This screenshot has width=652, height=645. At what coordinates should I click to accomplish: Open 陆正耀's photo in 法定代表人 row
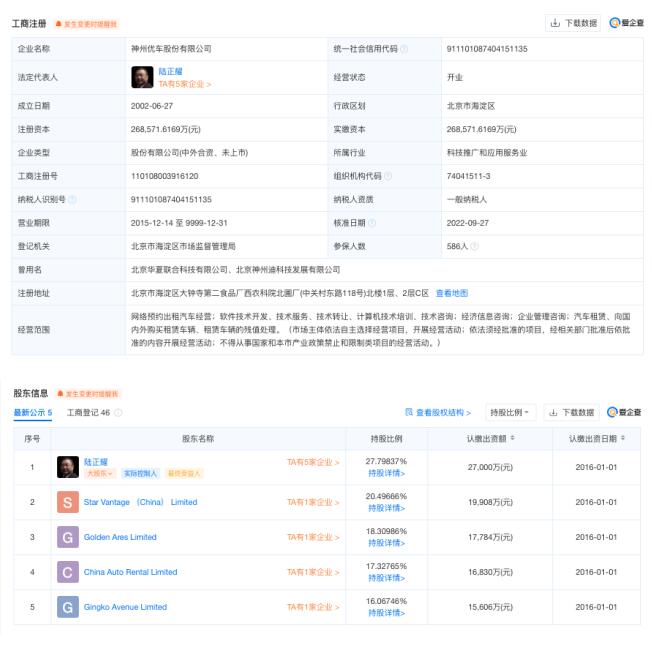tap(142, 77)
